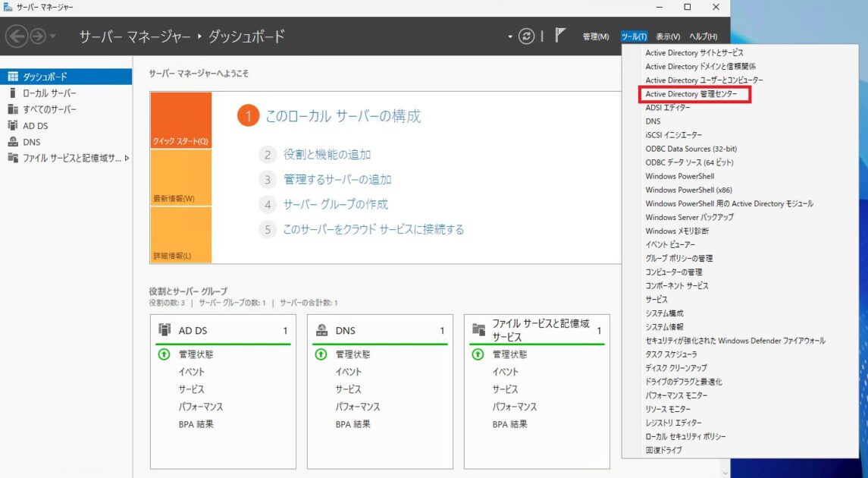
Task: Click サーバー グループの作成 link
Action: pos(336,204)
